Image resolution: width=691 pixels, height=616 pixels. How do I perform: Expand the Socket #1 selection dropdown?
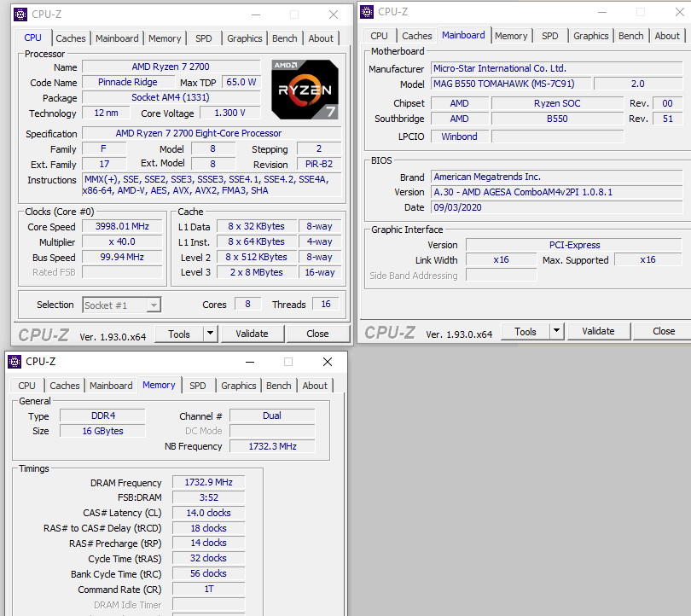[154, 305]
